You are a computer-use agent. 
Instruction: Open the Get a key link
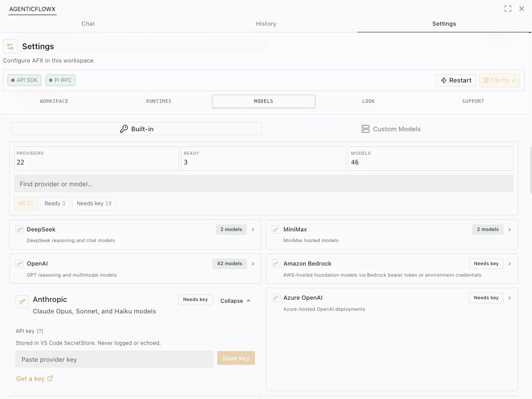coord(35,379)
